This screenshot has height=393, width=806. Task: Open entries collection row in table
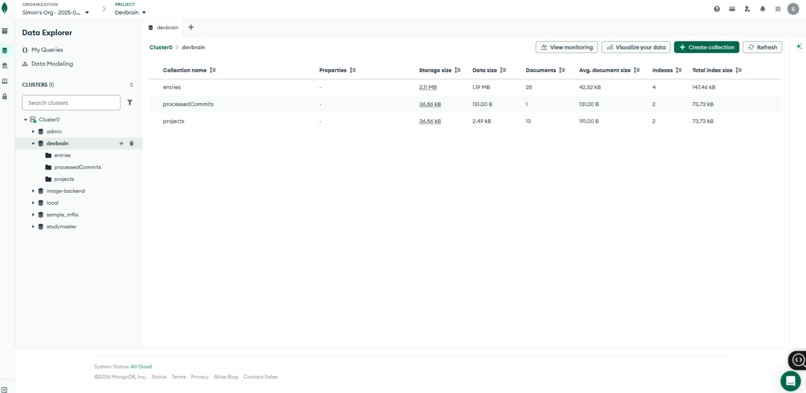466,87
